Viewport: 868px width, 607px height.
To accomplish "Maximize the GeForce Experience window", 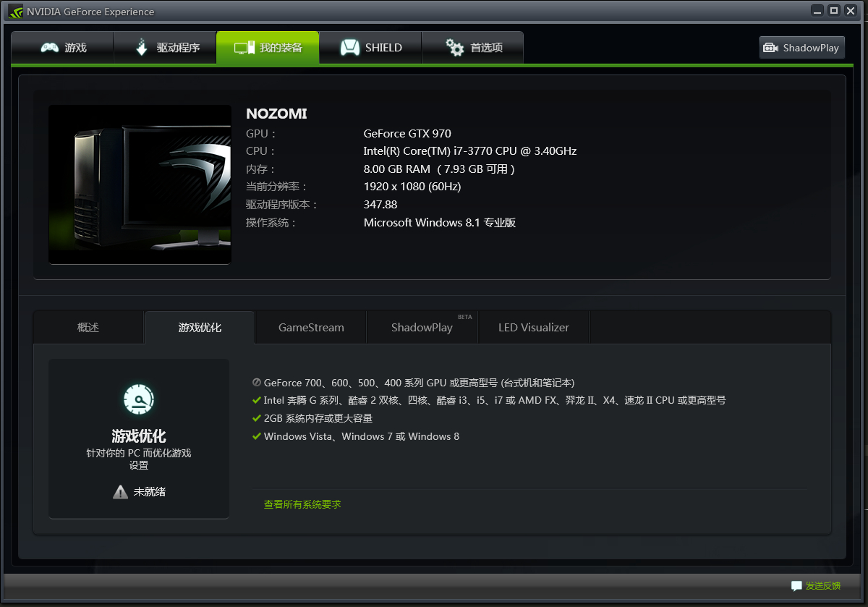I will [x=833, y=10].
